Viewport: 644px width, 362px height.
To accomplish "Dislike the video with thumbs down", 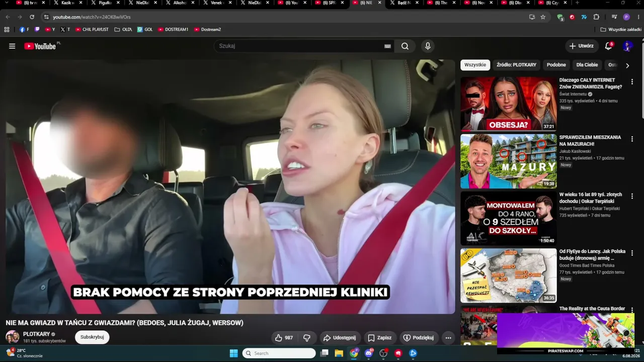I will 307,338.
